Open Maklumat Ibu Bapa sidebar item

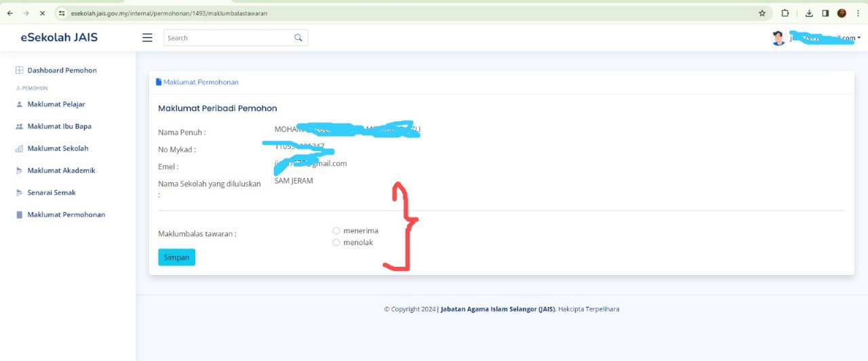(x=59, y=127)
